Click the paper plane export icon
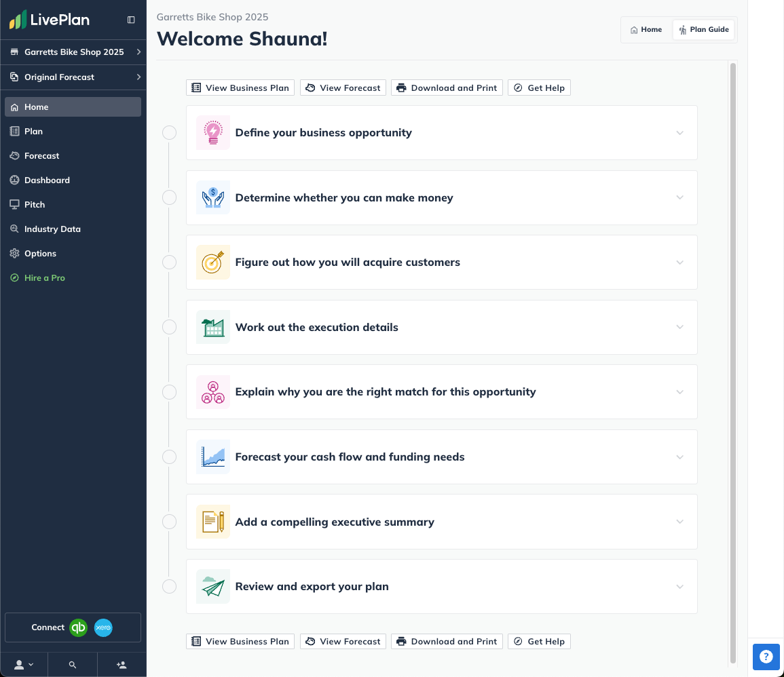This screenshot has width=784, height=677. [213, 587]
